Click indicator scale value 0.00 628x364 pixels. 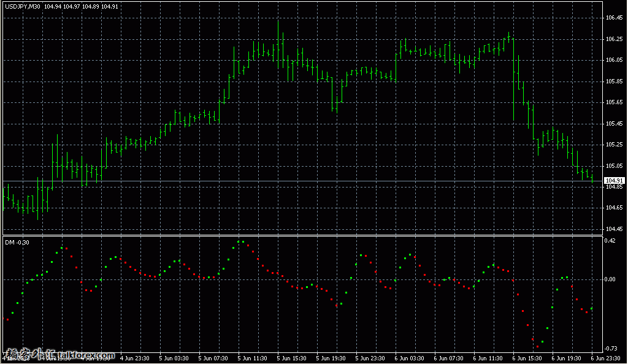(610, 279)
